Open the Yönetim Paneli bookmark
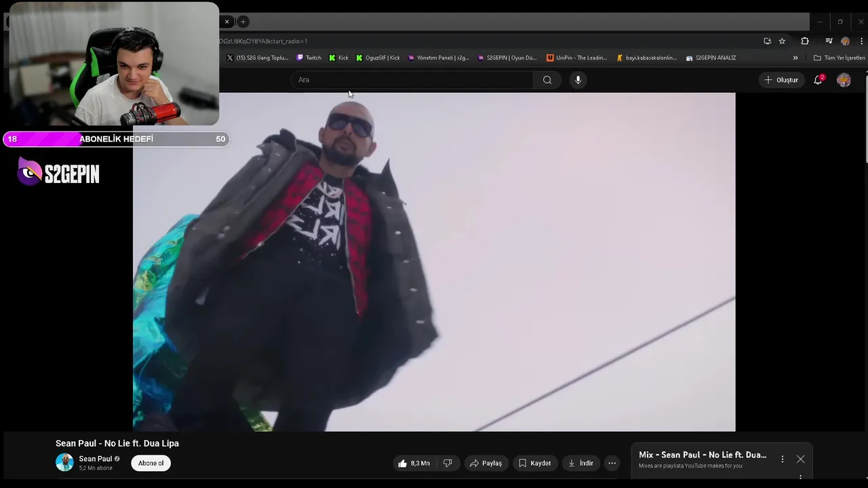 point(439,58)
